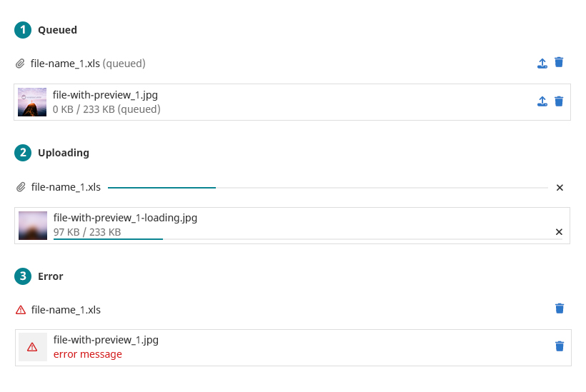Open the queued image preview thumbnail

[x=32, y=102]
